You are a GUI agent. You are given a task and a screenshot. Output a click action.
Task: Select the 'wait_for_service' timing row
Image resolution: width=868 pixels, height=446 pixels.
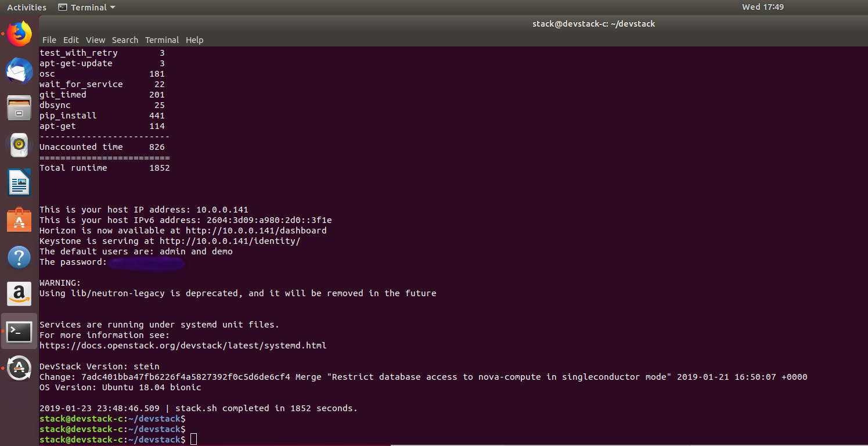tap(102, 84)
